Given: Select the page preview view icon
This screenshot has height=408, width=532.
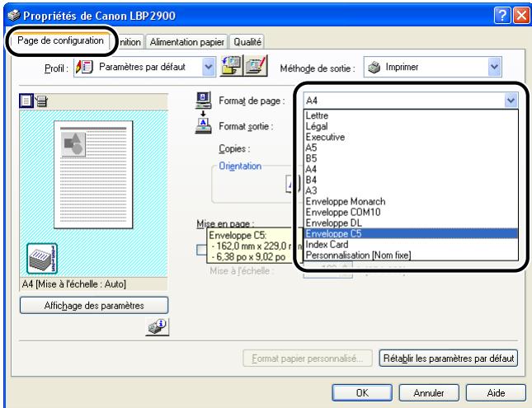Looking at the screenshot, I should click(x=26, y=101).
